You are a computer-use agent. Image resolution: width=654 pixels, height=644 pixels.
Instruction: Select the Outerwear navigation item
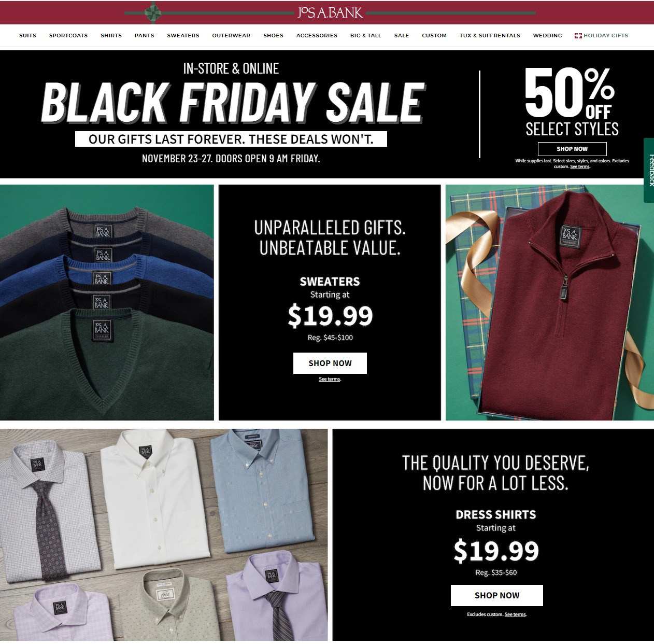point(231,36)
